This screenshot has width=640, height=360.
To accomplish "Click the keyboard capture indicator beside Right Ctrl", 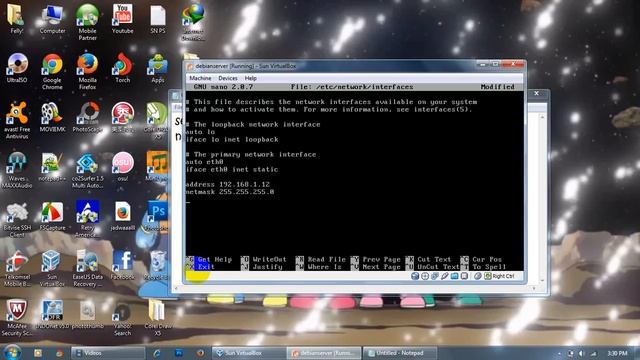I will pos(487,276).
